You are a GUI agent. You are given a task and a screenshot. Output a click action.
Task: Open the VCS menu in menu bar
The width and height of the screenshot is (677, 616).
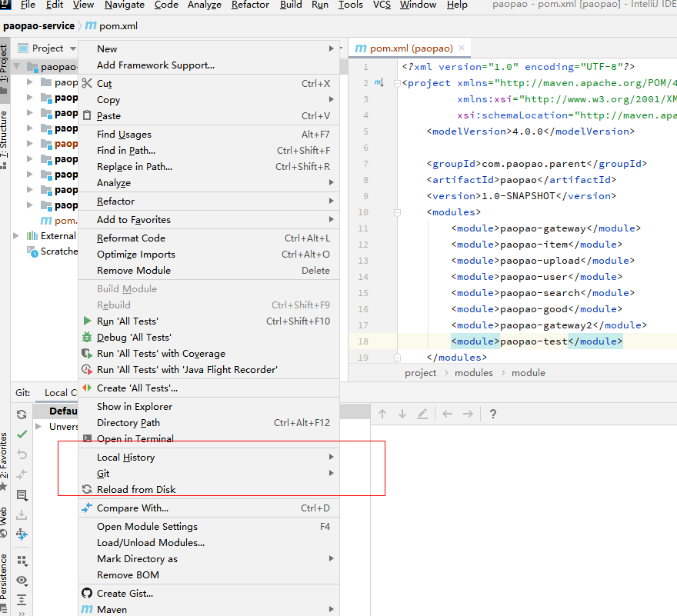382,5
